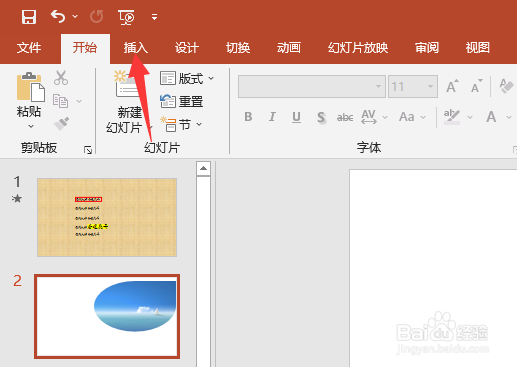Click the copy icon
517x367 pixels.
click(61, 101)
